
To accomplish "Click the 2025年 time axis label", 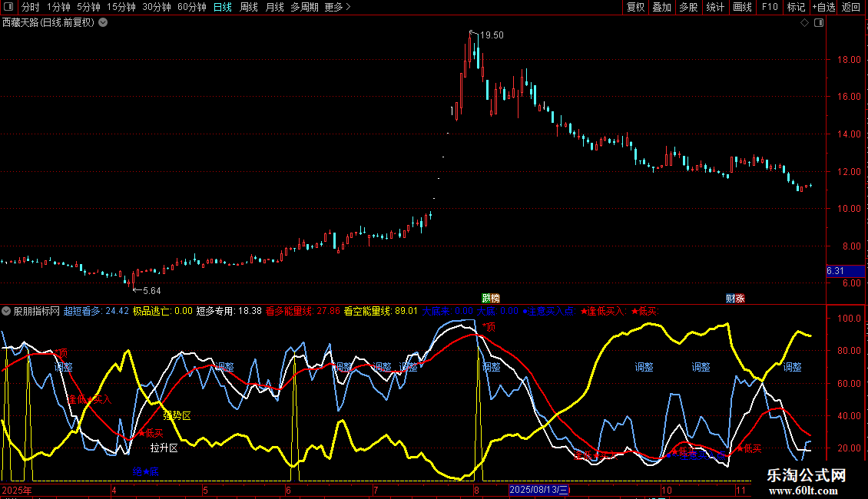I will tap(17, 490).
